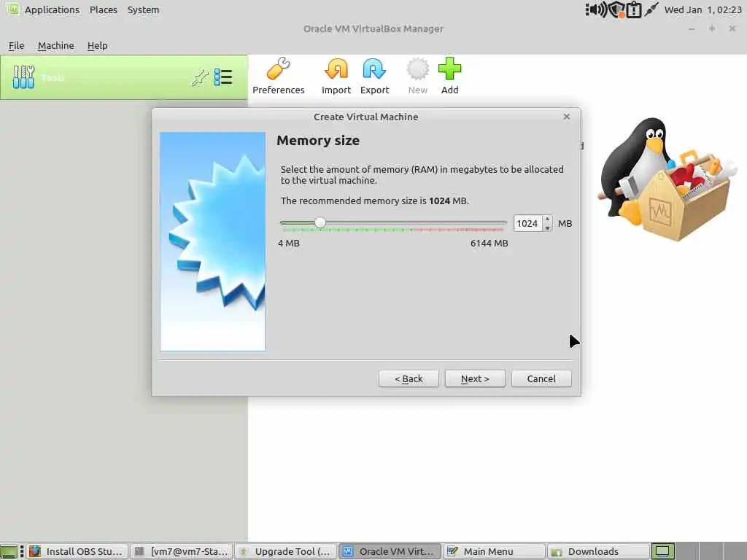The height and width of the screenshot is (560, 747).
Task: Switch to Install OBS Studio taskbar window
Action: click(77, 551)
